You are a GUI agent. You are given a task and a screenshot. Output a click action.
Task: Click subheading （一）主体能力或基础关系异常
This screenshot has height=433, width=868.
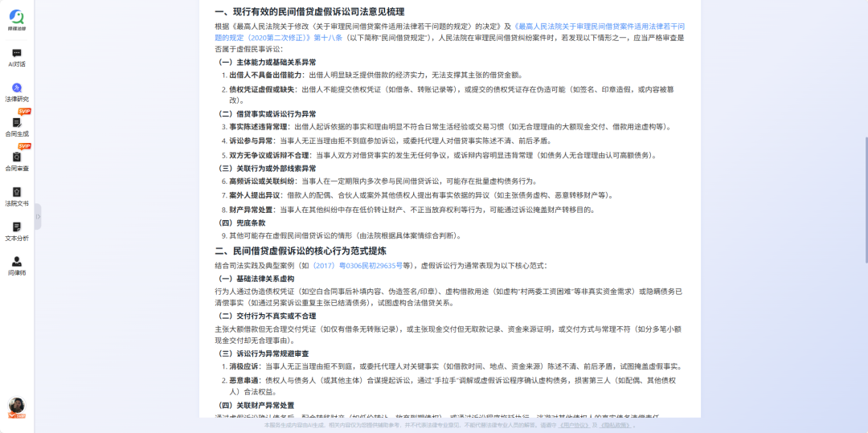(266, 62)
